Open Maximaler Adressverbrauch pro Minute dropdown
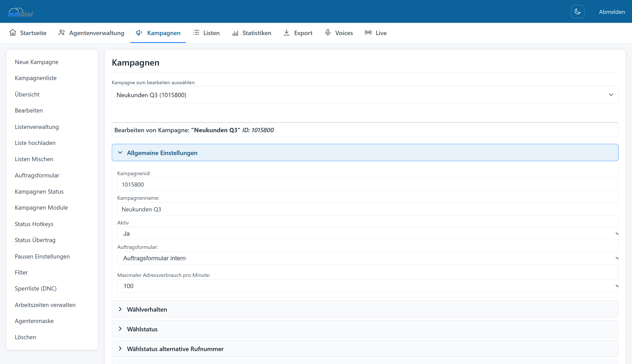Viewport: 632px width, 364px height. pyautogui.click(x=368, y=286)
